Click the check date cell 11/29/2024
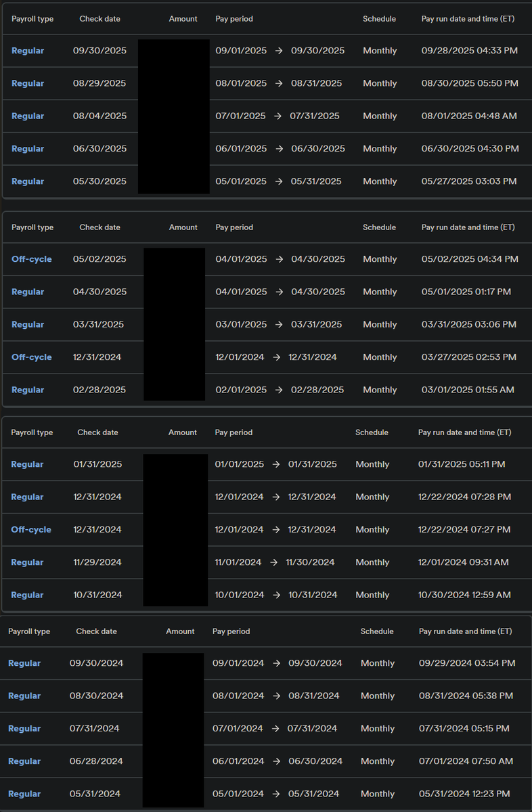 tap(97, 562)
